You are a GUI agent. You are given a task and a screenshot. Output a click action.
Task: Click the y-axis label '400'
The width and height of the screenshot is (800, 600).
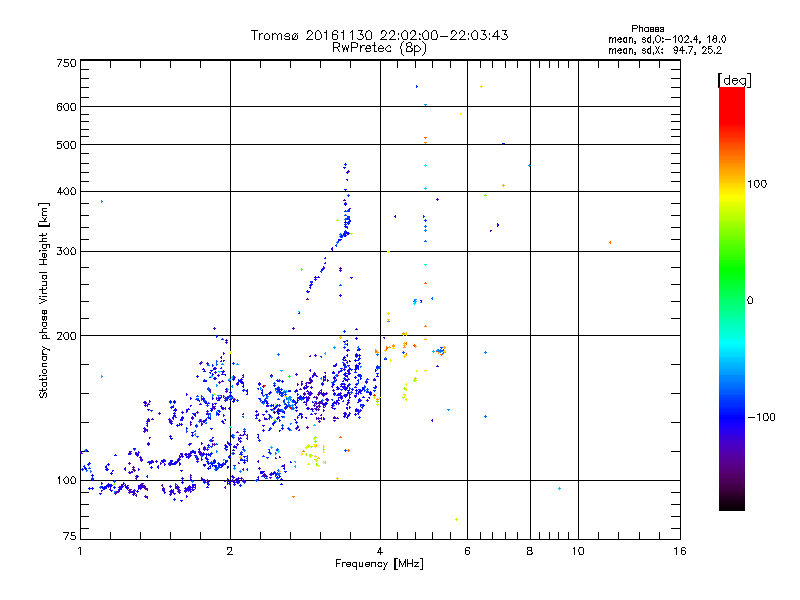click(x=66, y=192)
